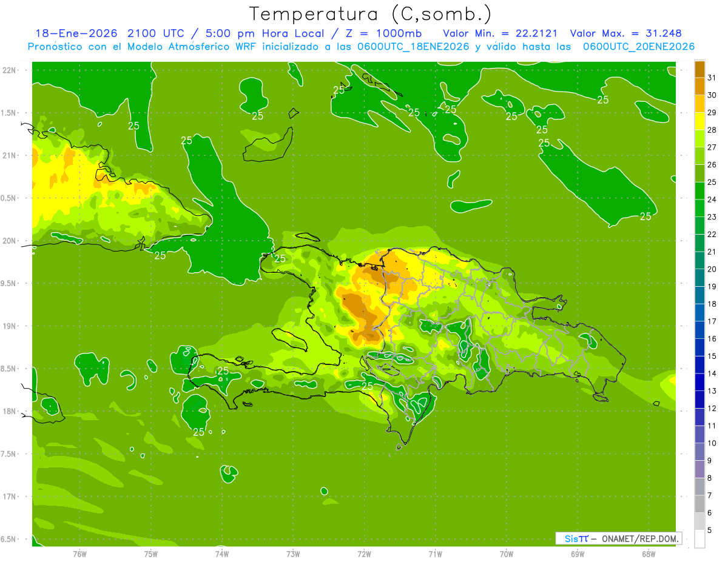Click the '69W' longitude axis label

[x=577, y=554]
